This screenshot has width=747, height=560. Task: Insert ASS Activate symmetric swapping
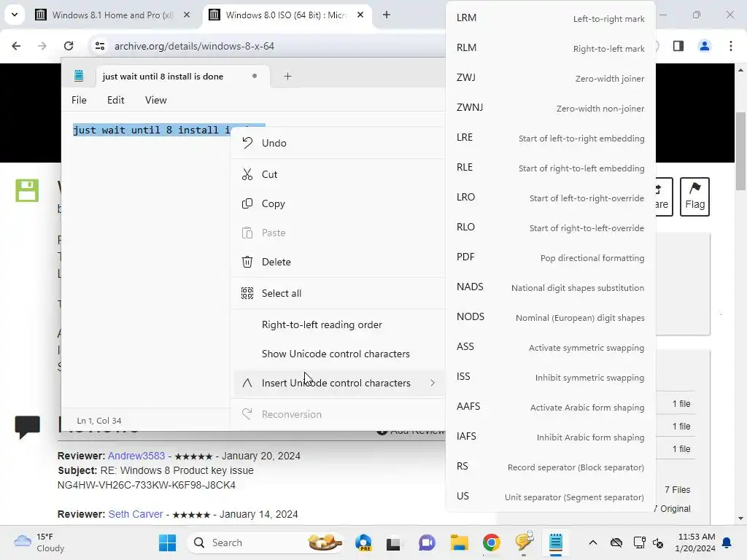click(550, 346)
